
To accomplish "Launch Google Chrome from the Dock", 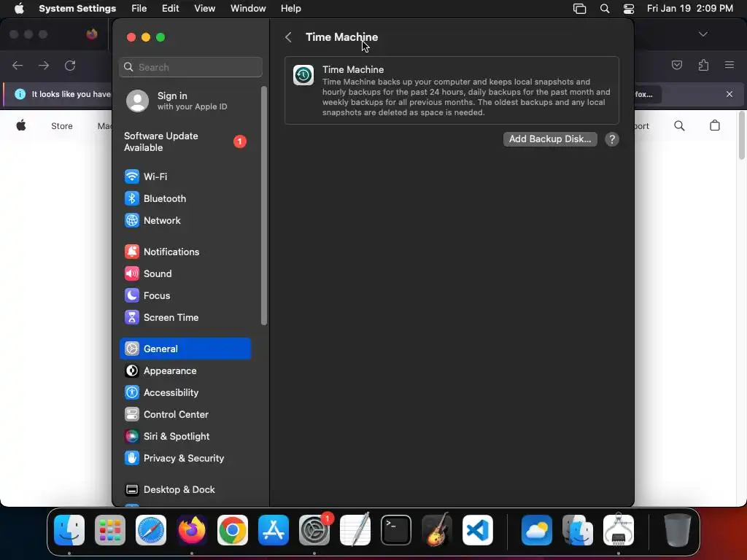I will pyautogui.click(x=233, y=530).
